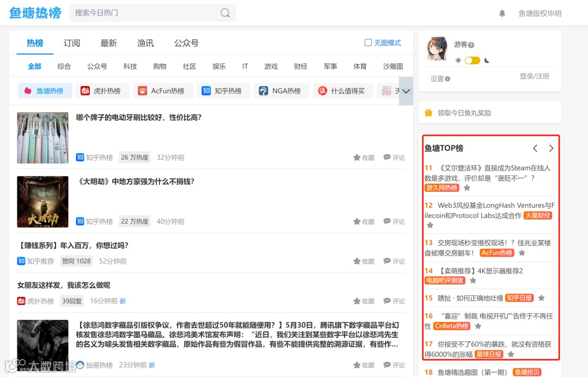This screenshot has width=588, height=377.
Task: Click the guest avatar picture
Action: point(437,49)
